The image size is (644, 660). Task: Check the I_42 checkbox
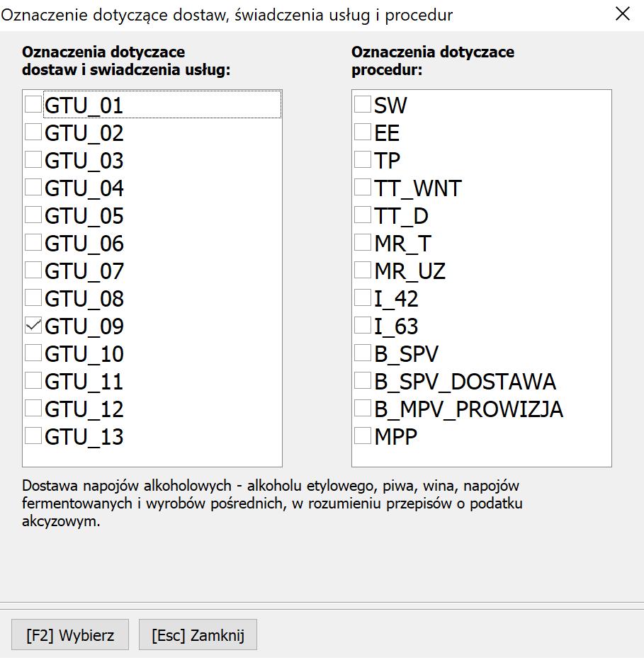coord(363,297)
